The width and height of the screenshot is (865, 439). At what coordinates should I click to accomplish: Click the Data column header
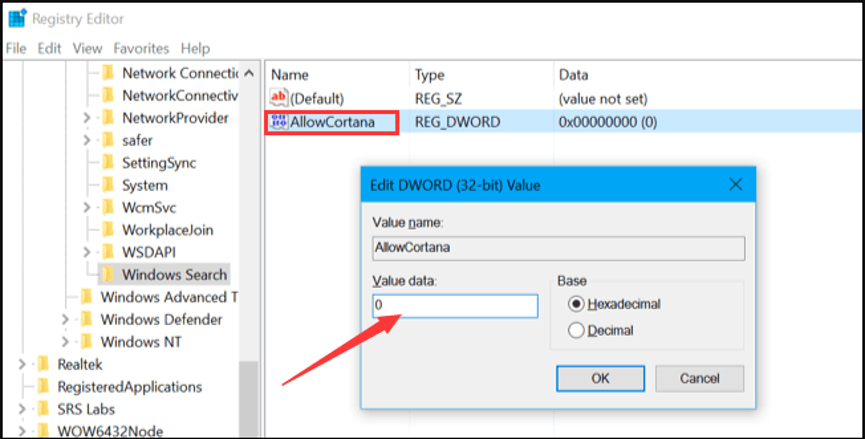(573, 74)
